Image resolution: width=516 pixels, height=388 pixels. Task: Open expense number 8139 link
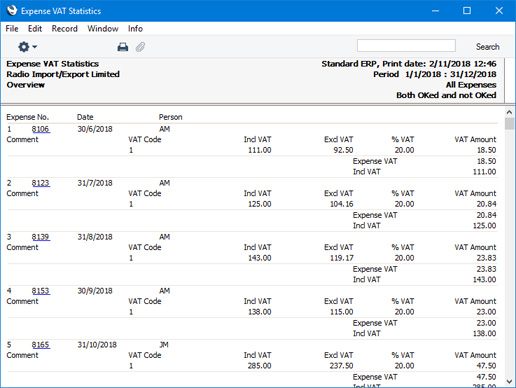tap(41, 237)
